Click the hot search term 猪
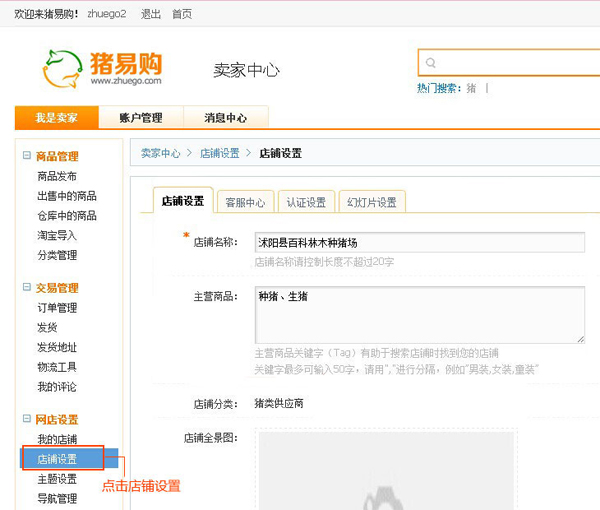Image resolution: width=600 pixels, height=510 pixels. point(471,88)
